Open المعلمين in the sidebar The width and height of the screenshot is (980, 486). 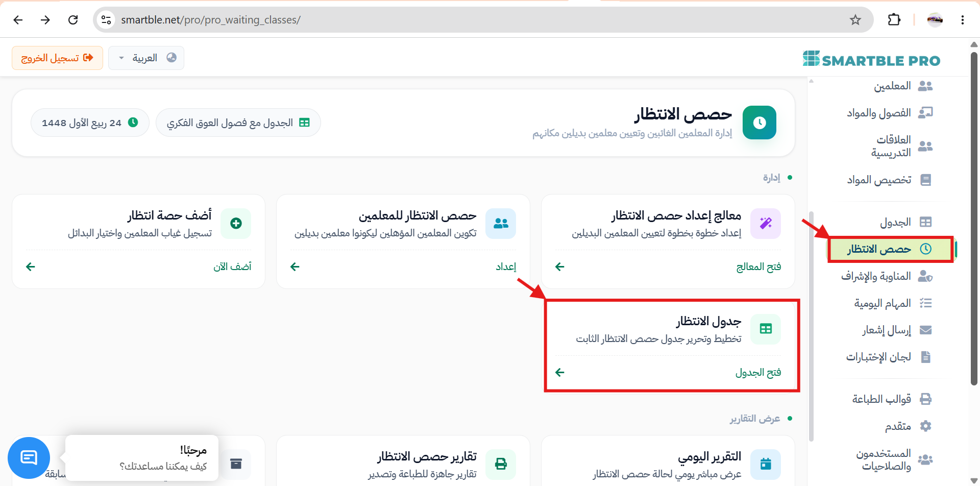tap(903, 86)
